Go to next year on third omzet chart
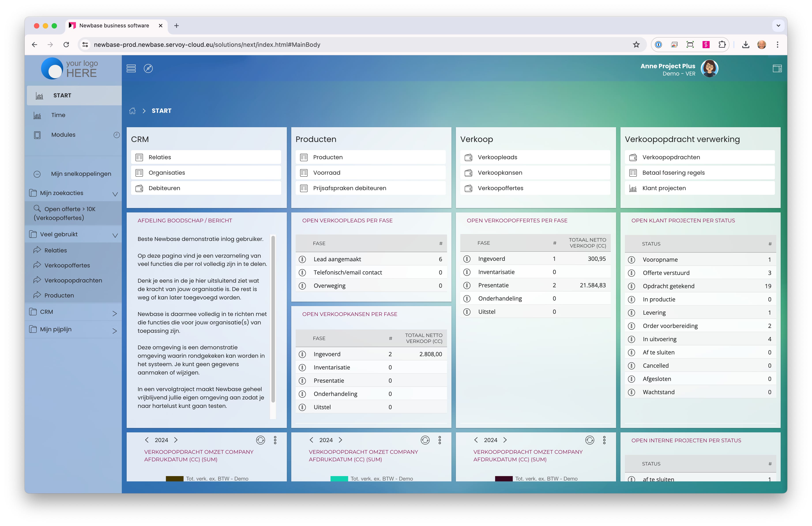The width and height of the screenshot is (812, 526). (505, 440)
